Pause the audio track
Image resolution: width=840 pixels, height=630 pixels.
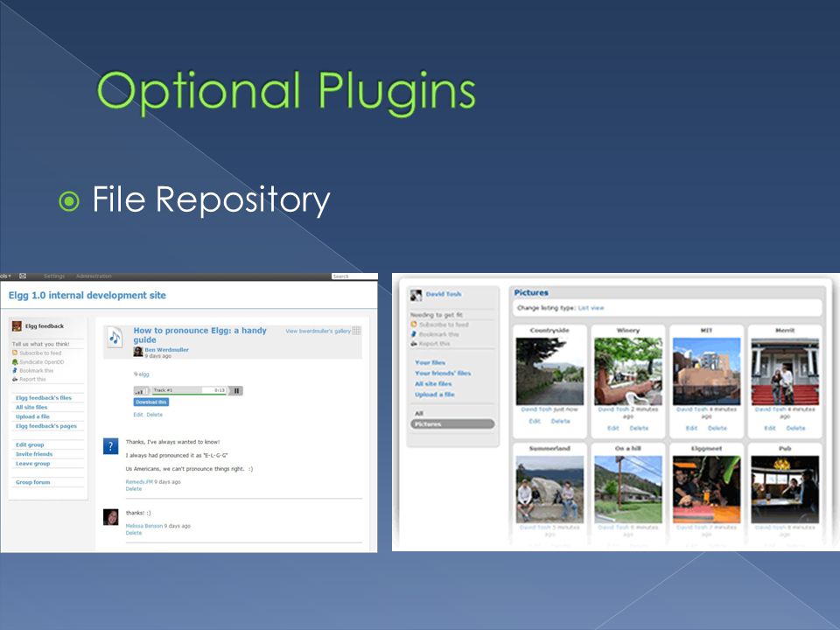(236, 391)
